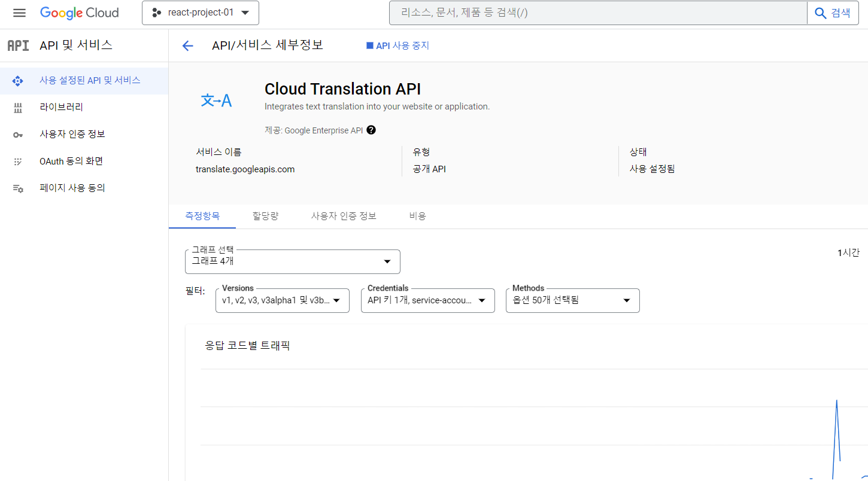Click the Cloud Translation API title
Image resolution: width=868 pixels, height=481 pixels.
[x=342, y=89]
